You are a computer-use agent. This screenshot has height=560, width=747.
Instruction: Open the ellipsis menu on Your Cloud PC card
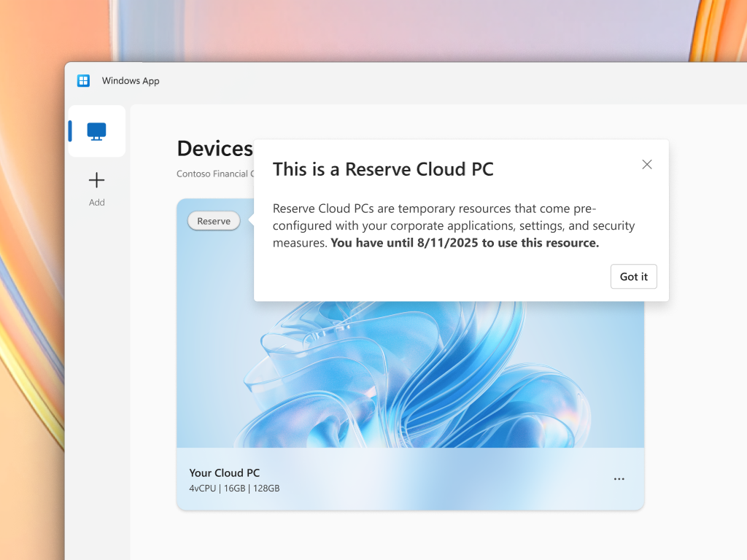click(619, 478)
